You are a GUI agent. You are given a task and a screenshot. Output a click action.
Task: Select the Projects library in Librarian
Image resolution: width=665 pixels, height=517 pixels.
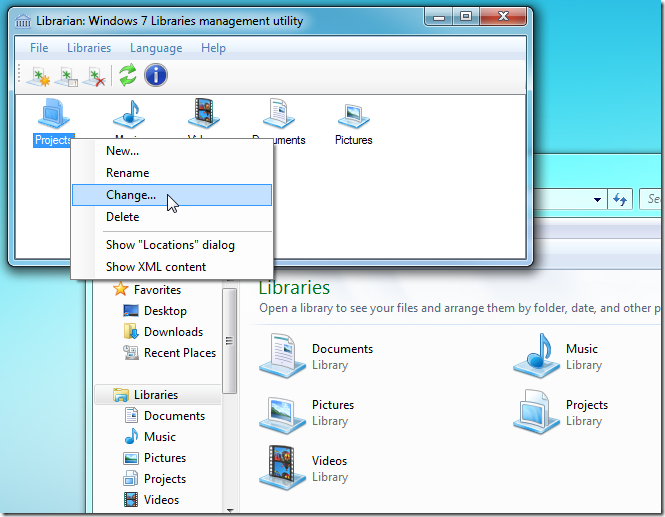53,122
